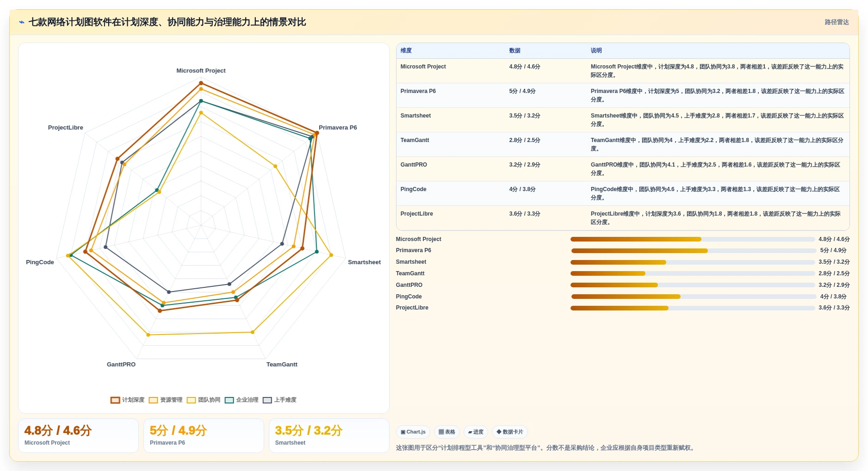The width and height of the screenshot is (868, 471).
Task: Click the Microsoft Project progress bar
Action: point(693,239)
